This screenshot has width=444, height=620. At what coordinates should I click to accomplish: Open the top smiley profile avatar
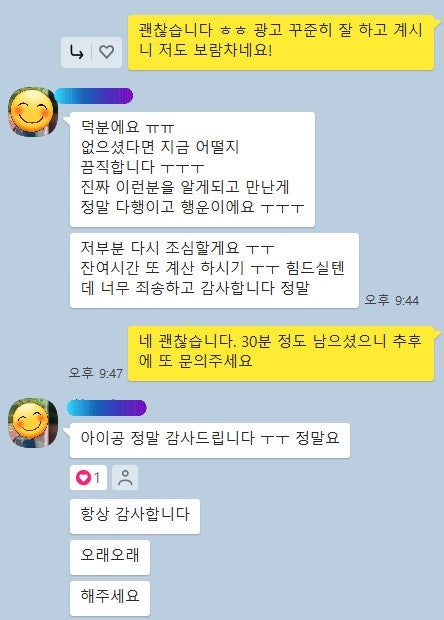tap(33, 112)
